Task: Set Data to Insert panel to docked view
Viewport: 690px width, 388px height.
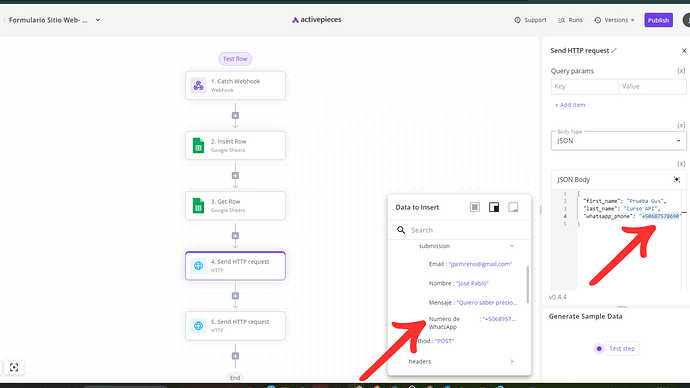Action: (494, 207)
